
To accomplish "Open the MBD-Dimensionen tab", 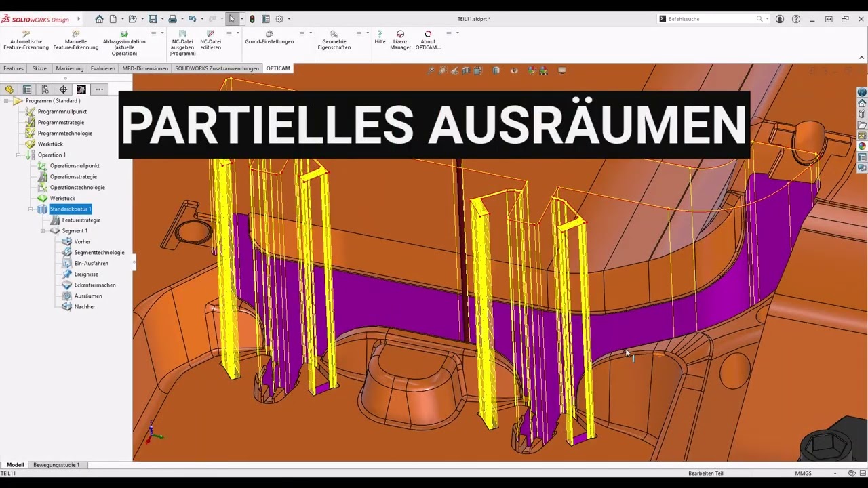I will (x=145, y=68).
